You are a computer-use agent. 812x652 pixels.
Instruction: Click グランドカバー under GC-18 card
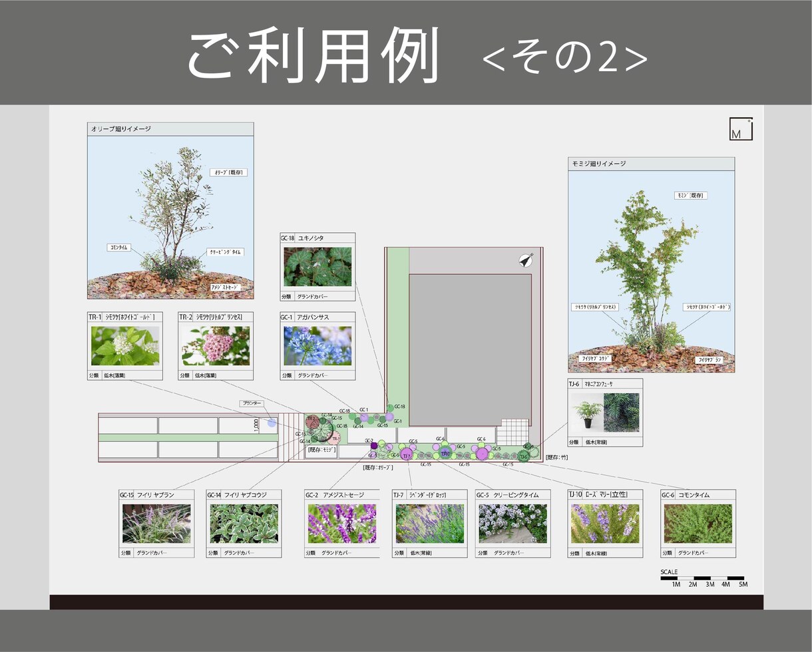click(313, 297)
